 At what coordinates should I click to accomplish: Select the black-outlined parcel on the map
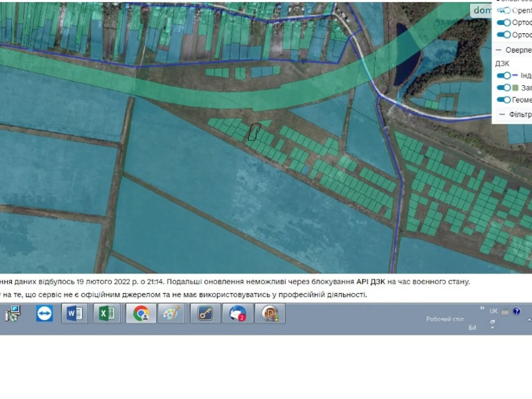[254, 132]
